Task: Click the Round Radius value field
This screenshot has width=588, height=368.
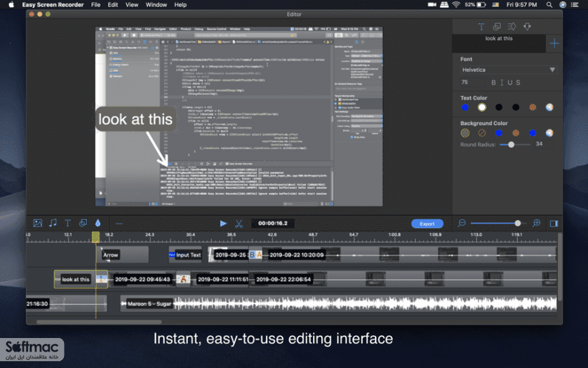Action: coord(543,144)
